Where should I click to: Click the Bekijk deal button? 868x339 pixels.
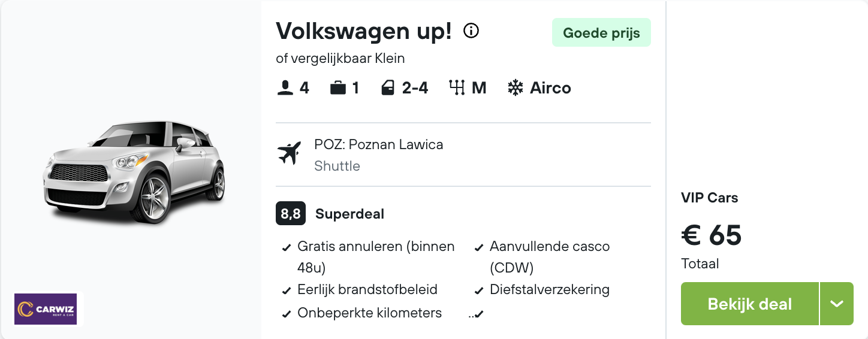(x=750, y=304)
